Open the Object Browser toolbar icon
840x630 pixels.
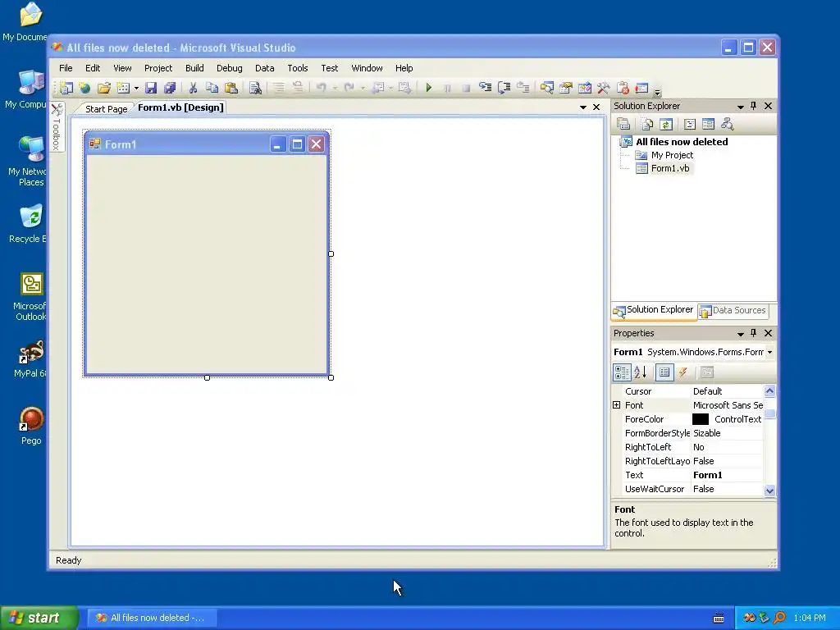coord(584,88)
